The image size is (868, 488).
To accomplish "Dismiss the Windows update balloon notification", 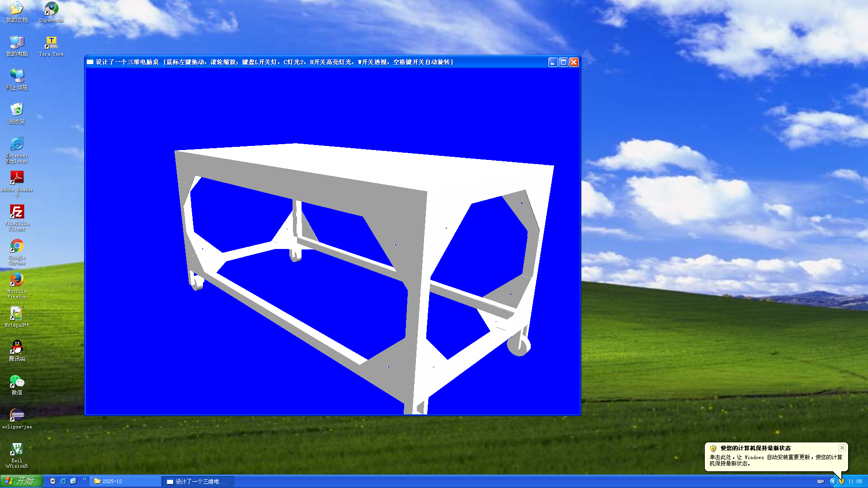I will pos(842,448).
